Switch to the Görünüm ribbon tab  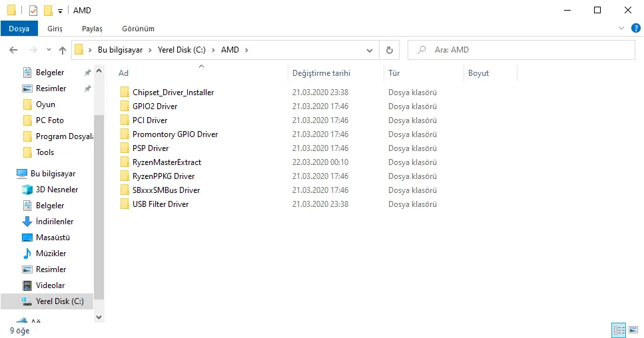point(138,29)
